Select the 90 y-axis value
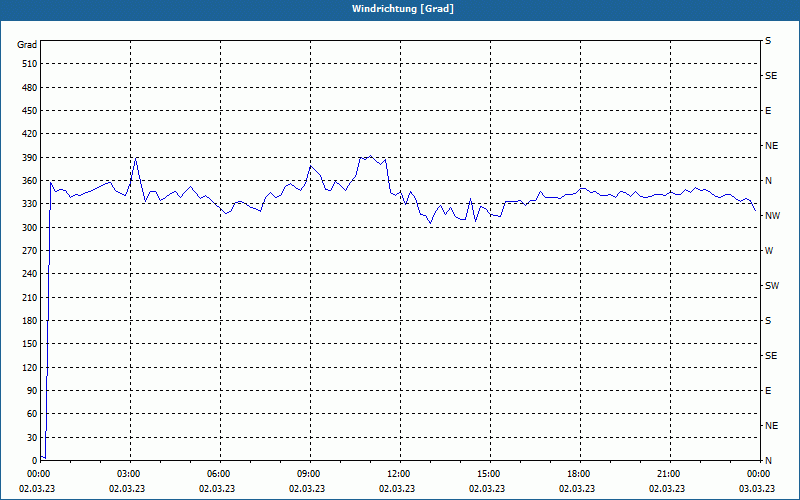This screenshot has width=800, height=500. coord(32,391)
